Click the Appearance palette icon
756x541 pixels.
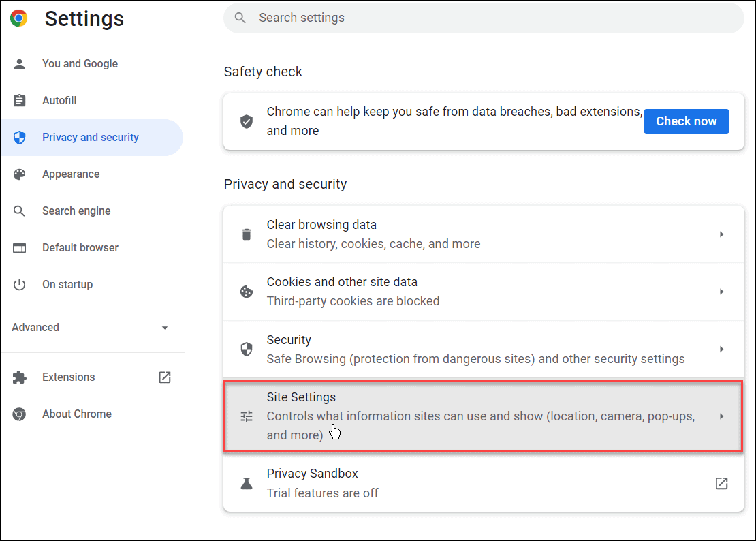pyautogui.click(x=19, y=174)
